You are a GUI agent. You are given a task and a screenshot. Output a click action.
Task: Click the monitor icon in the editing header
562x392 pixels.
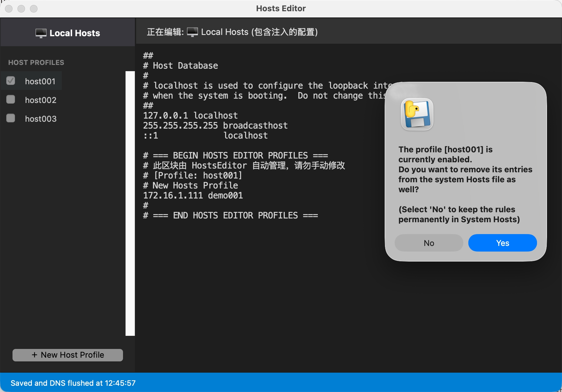[192, 32]
